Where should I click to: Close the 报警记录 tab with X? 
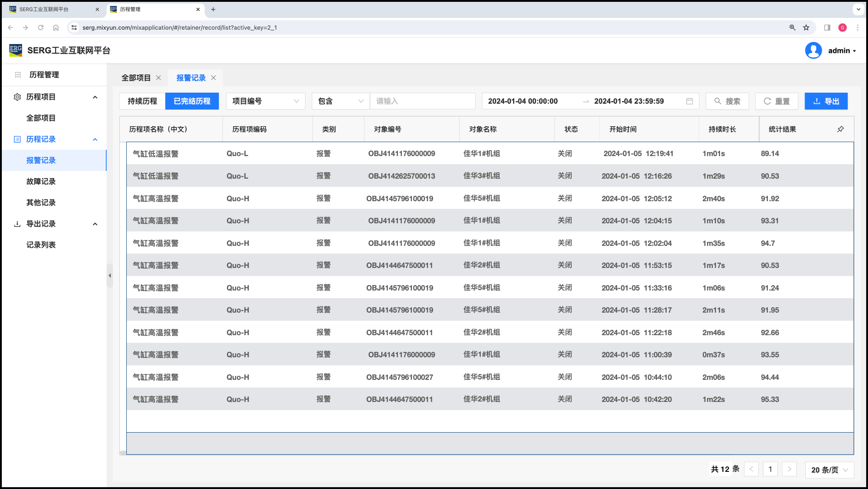213,78
